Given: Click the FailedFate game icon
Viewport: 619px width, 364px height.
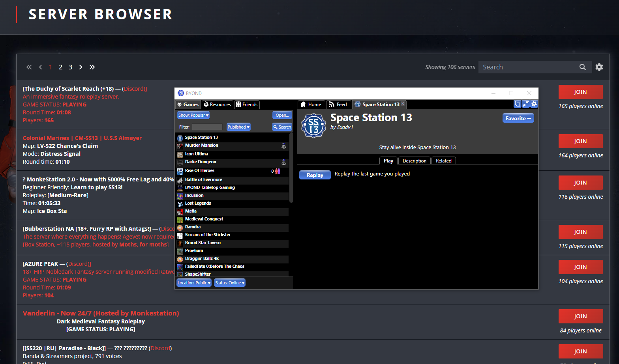Looking at the screenshot, I should click(180, 267).
